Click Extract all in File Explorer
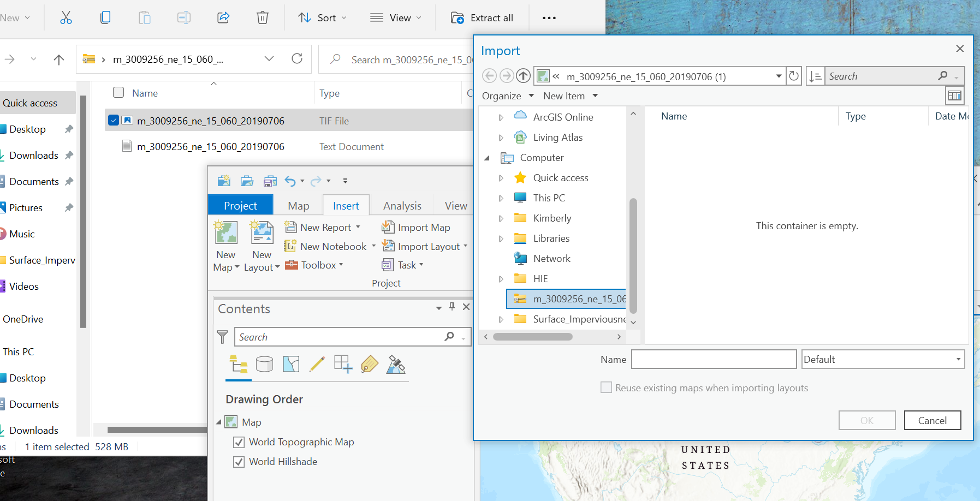 pyautogui.click(x=483, y=17)
